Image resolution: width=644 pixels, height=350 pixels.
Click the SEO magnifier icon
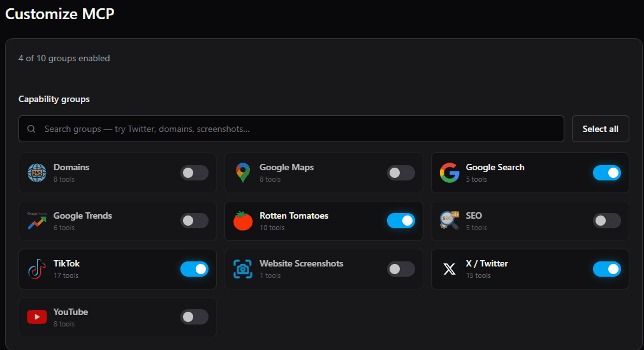point(450,221)
